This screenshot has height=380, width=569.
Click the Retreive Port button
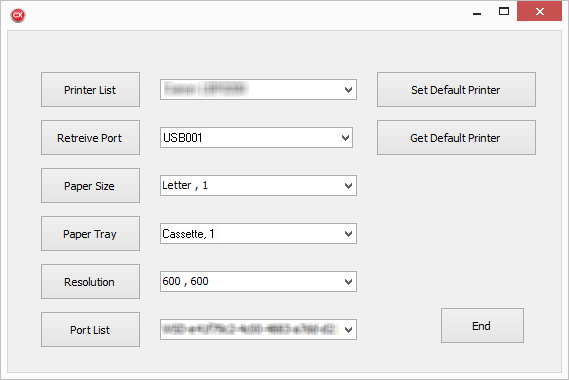tap(90, 138)
